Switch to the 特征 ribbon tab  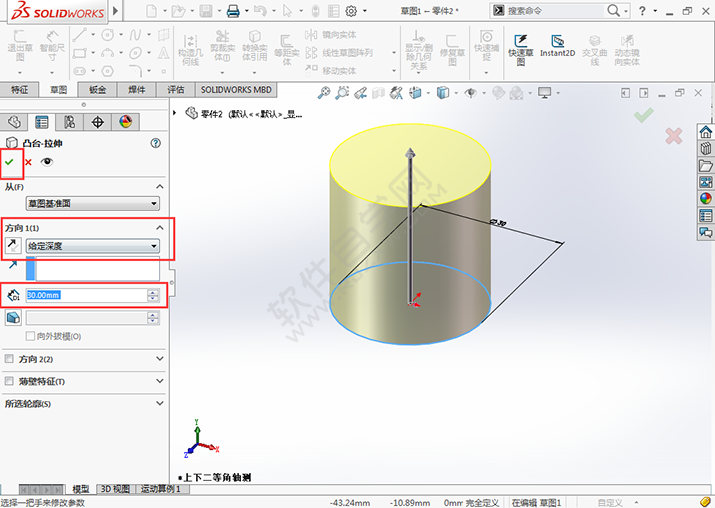point(20,89)
